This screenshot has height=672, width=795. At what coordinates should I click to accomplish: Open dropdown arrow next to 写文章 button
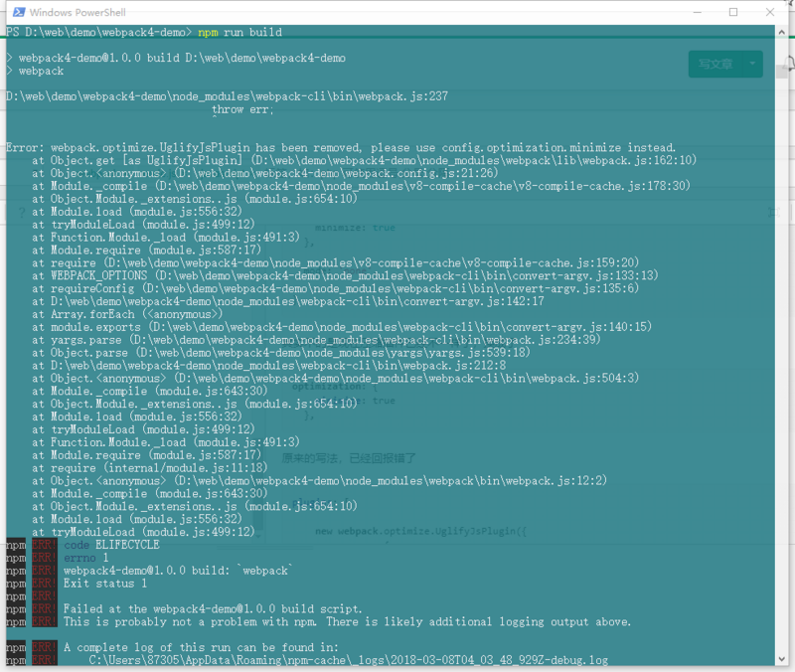point(753,64)
